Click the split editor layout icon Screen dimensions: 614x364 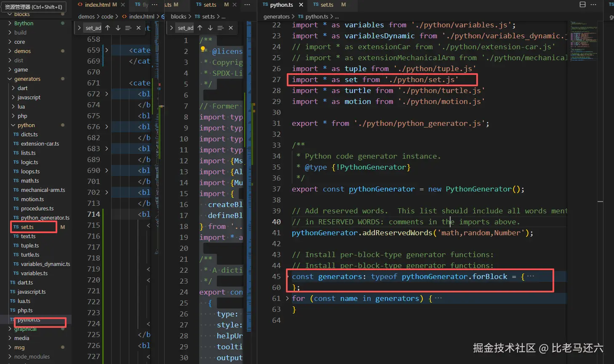pyautogui.click(x=582, y=5)
